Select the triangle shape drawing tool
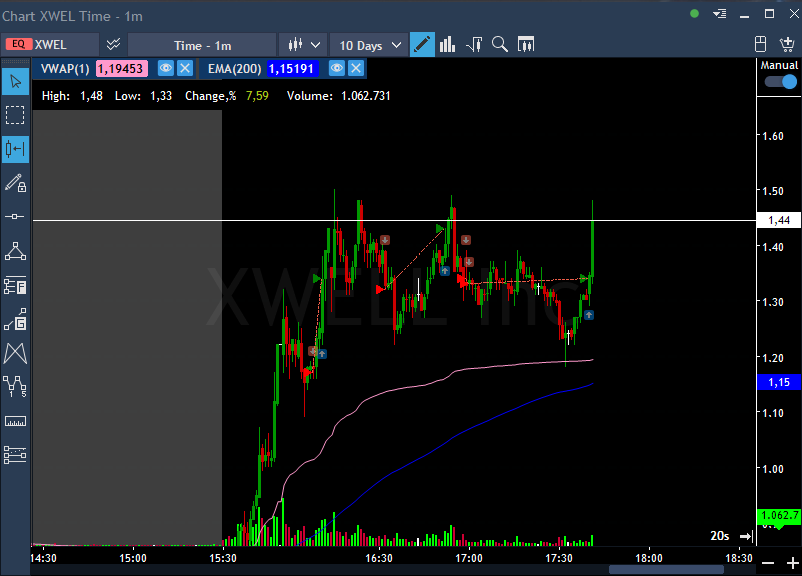Screen dimensions: 802x576 click(x=15, y=251)
